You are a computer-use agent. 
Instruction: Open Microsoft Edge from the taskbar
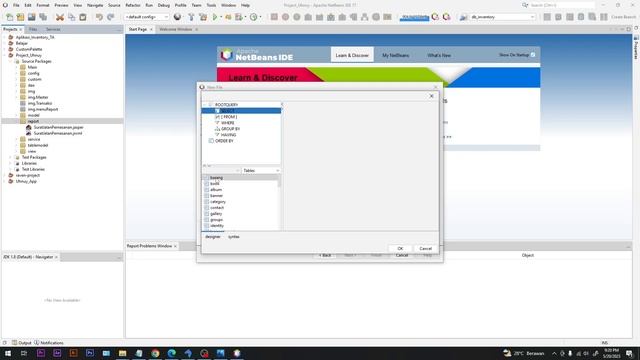coord(171,353)
